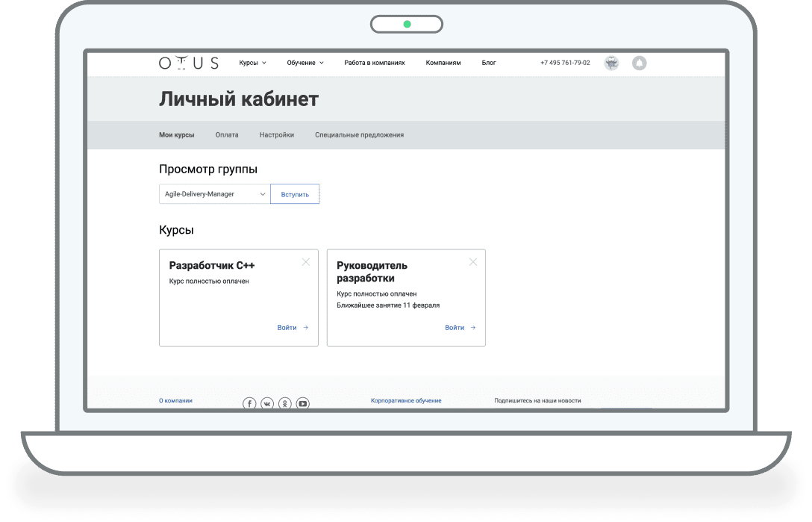Open the Agile-Delivery-Manager group selector
This screenshot has width=812, height=522.
[214, 194]
